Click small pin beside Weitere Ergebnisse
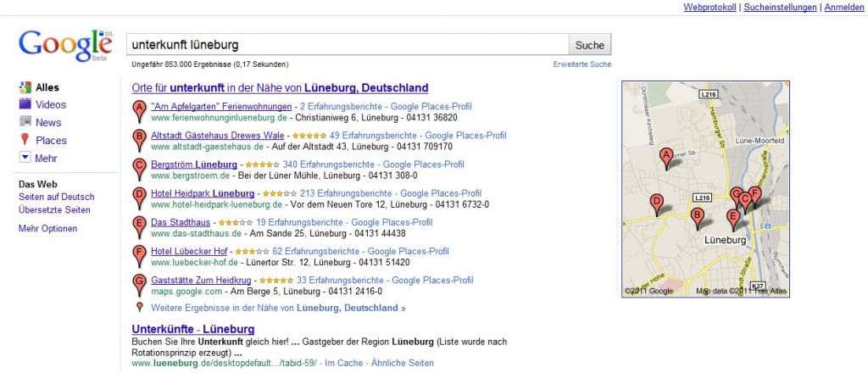 [140, 307]
